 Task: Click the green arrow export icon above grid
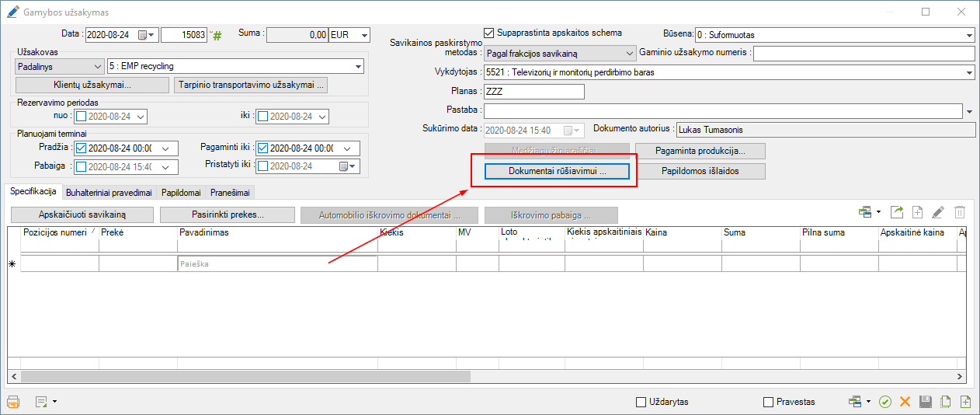click(x=897, y=211)
